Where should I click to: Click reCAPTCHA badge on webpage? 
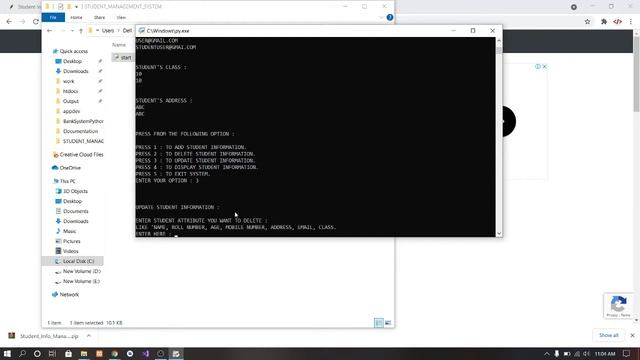pos(619,306)
